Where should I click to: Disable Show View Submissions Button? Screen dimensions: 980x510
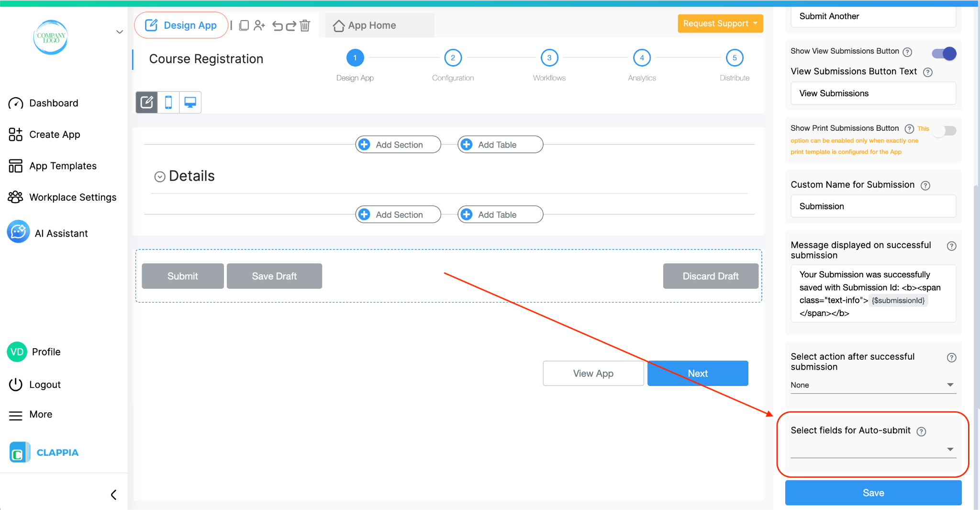[943, 54]
